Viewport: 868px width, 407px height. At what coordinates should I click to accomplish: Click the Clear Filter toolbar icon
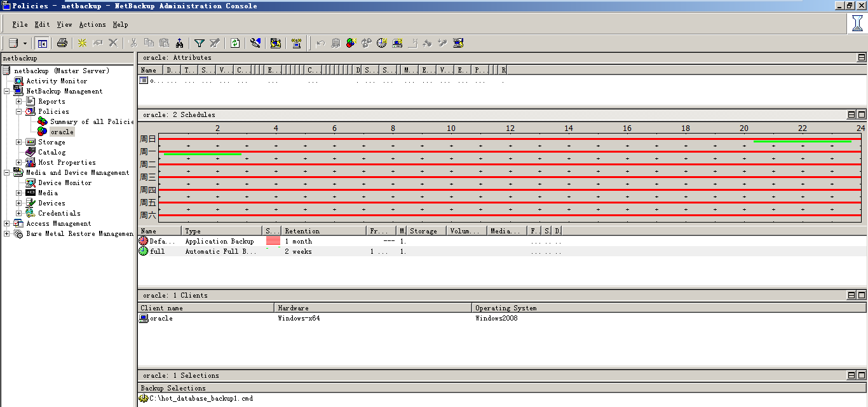[215, 43]
